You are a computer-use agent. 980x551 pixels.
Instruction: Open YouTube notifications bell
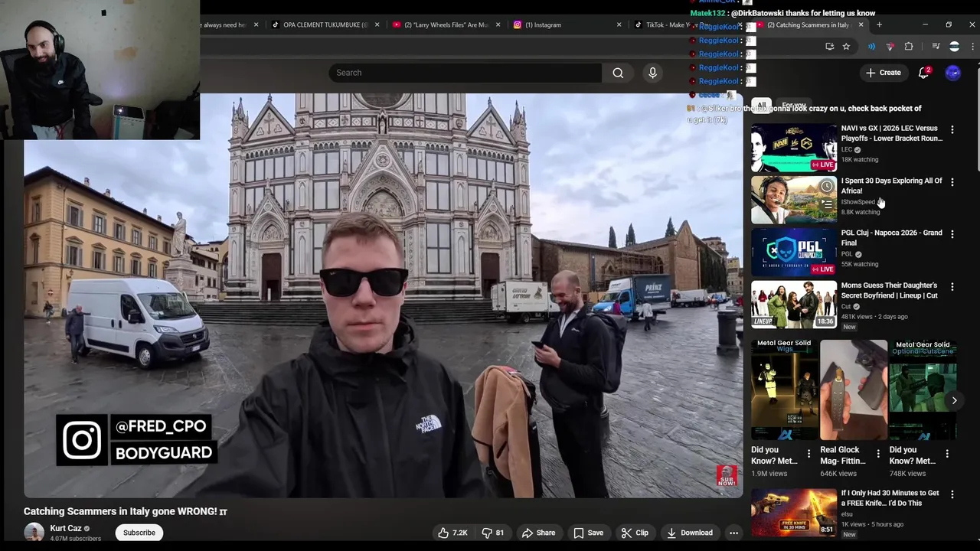click(x=923, y=73)
